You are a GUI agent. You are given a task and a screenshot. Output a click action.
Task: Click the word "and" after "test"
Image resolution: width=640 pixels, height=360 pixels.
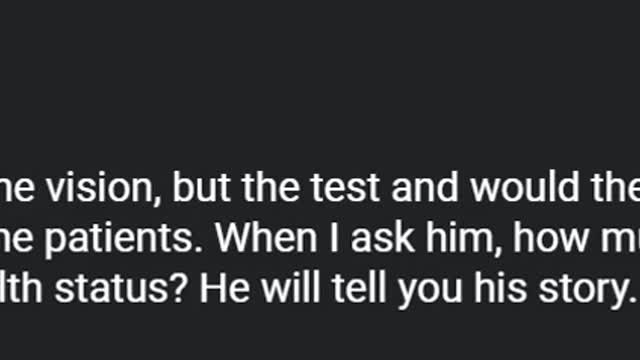(x=425, y=188)
